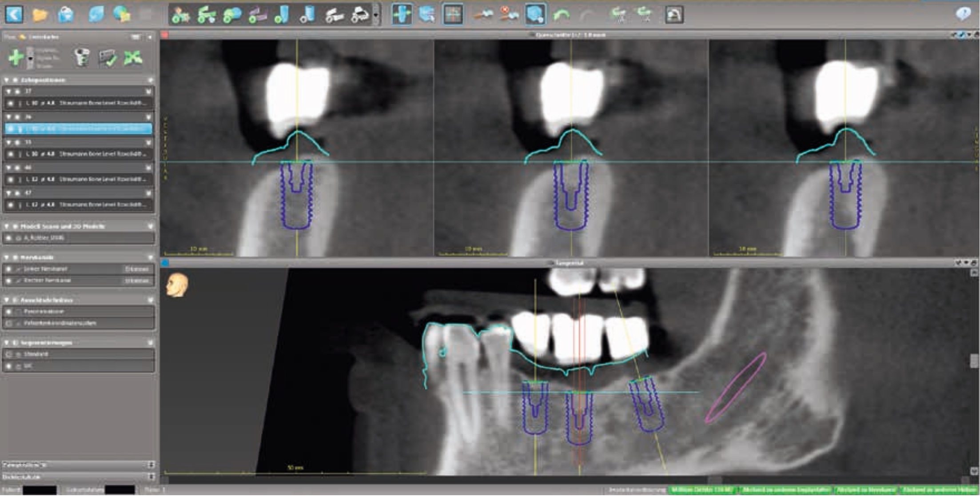Click the green X arrows icon
Screen dimensions: 980x497
point(133,58)
